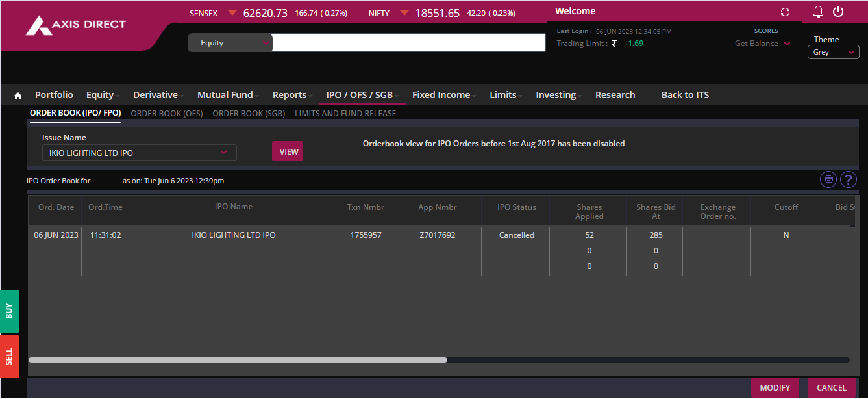Open the Fixed Income menu
The image size is (868, 399).
(x=444, y=95)
